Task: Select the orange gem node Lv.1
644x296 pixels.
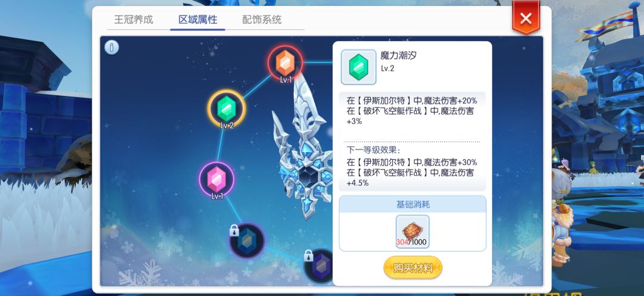Action: coord(286,63)
